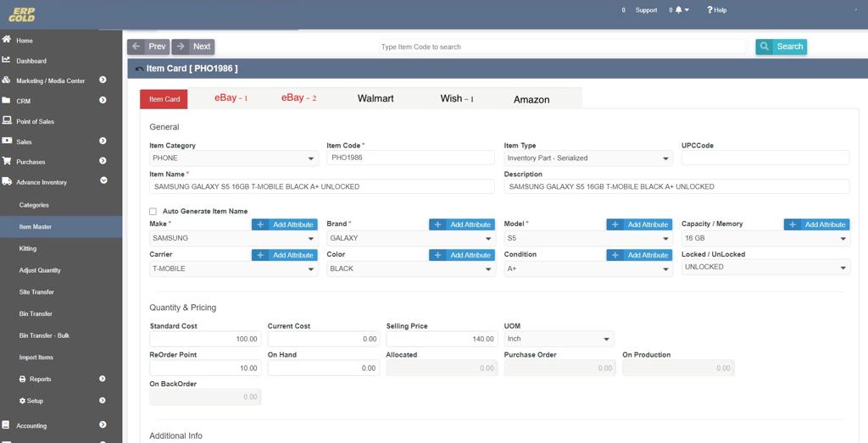Image resolution: width=868 pixels, height=443 pixels.
Task: Open the Carrier dropdown showing T-MOBILE
Action: click(234, 269)
